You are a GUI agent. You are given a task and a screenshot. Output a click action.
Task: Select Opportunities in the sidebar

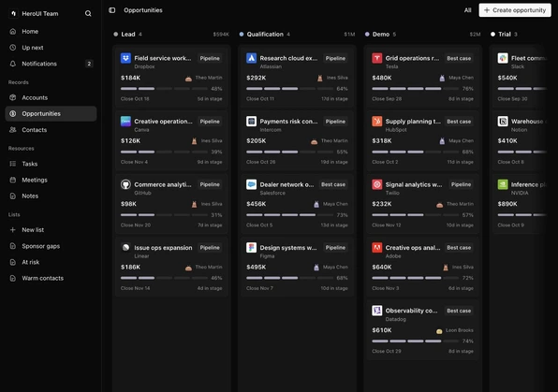(51, 113)
